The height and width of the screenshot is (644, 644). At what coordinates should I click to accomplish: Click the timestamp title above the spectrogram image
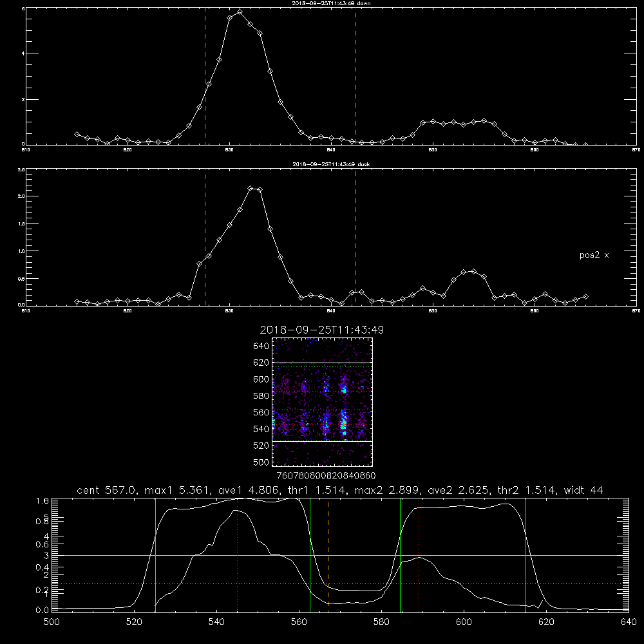click(322, 330)
